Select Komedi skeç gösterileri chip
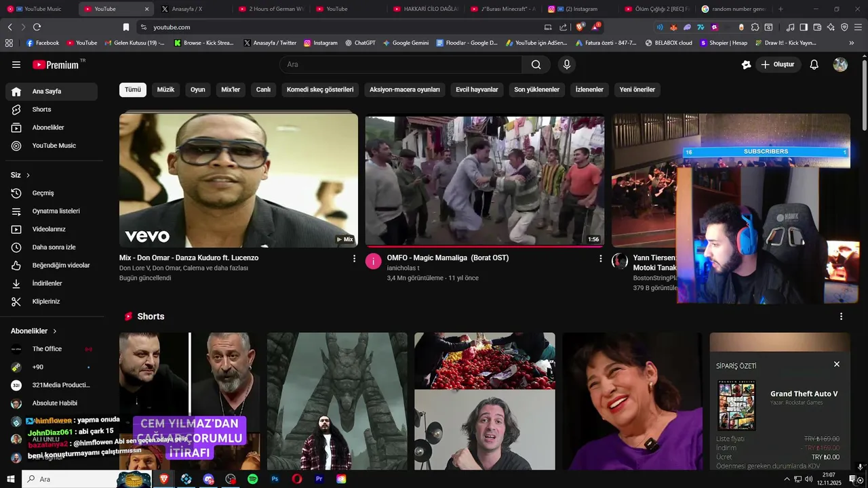Viewport: 868px width, 488px height. (320, 89)
